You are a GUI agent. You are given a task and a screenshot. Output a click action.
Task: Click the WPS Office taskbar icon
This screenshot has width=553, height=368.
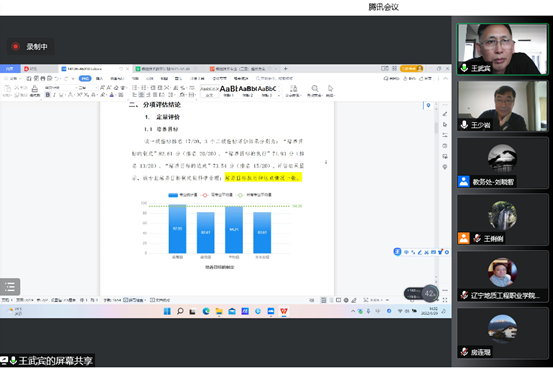[284, 311]
